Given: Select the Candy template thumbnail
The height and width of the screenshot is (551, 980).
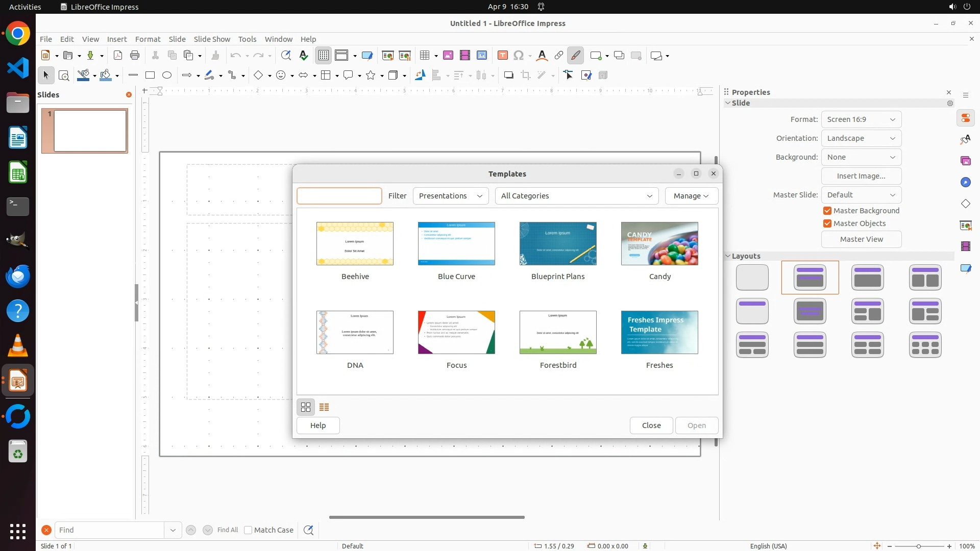Looking at the screenshot, I should coord(659,244).
